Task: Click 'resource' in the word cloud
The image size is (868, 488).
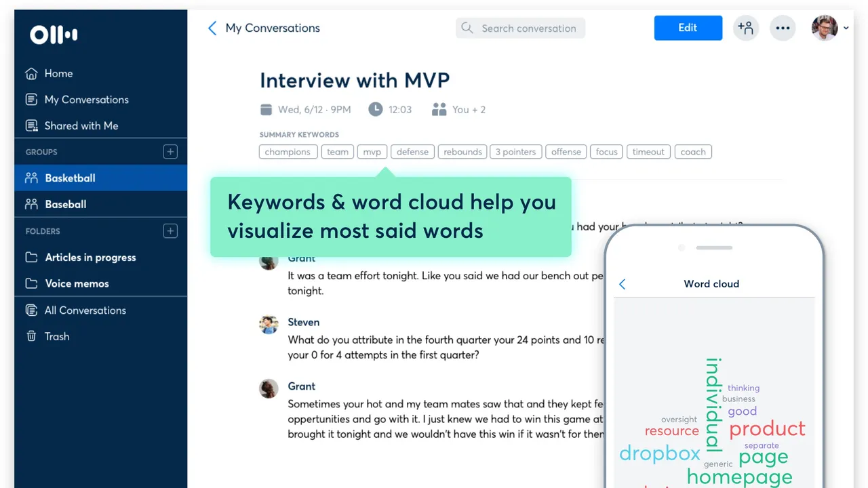Action: pyautogui.click(x=671, y=431)
